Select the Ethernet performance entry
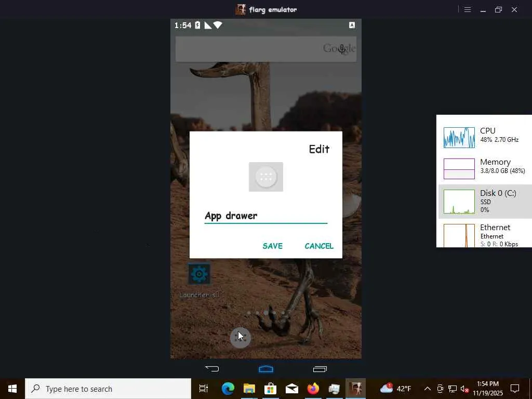 485,235
